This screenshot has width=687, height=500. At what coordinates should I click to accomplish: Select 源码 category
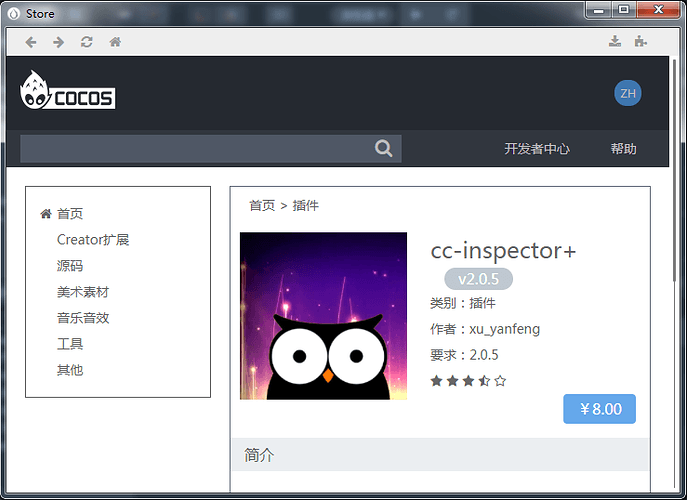(x=70, y=266)
